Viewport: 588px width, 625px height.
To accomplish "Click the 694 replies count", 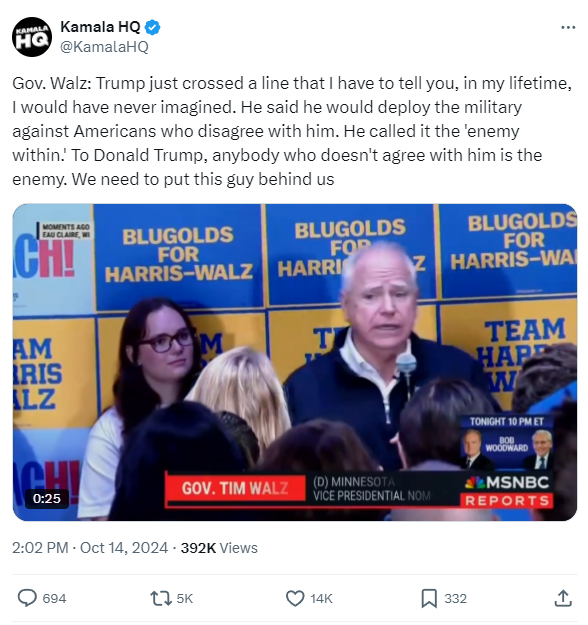I will tap(54, 598).
